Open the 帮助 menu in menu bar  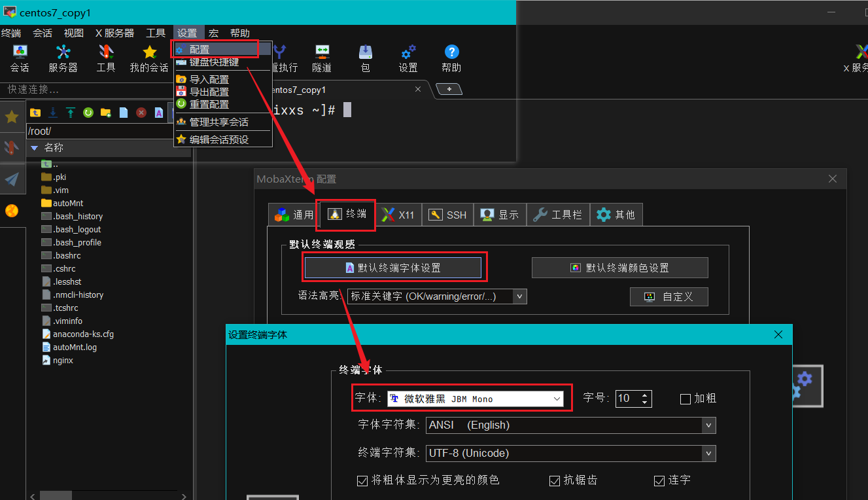[239, 33]
